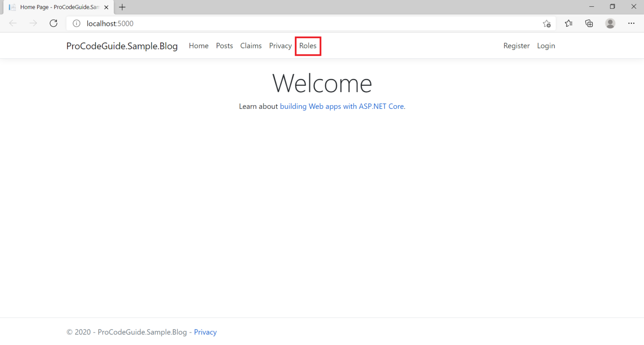Viewport: 644px width, 345px height.
Task: Click the browser forward arrow
Action: 33,23
